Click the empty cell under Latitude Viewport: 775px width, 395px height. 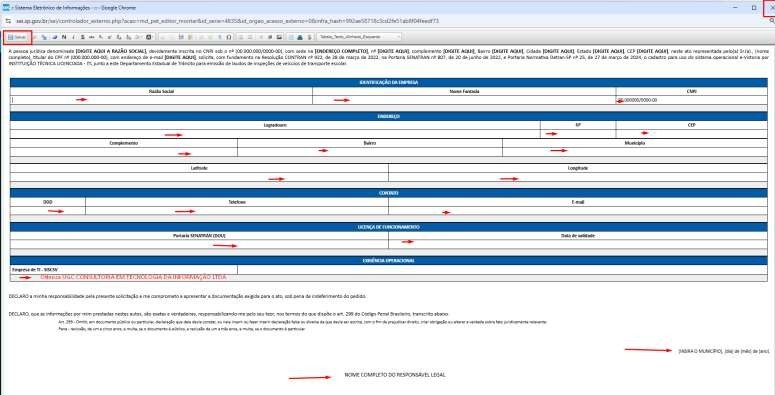click(199, 177)
